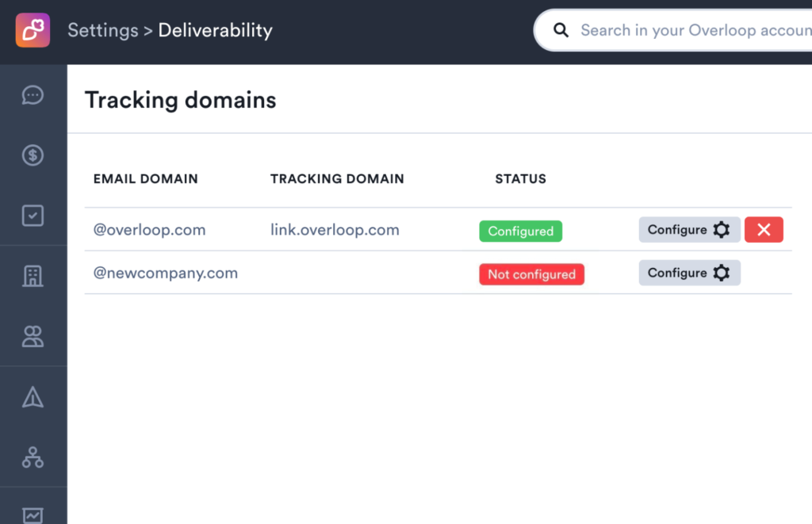Click the red Not configured status badge
The height and width of the screenshot is (524, 812).
click(532, 274)
